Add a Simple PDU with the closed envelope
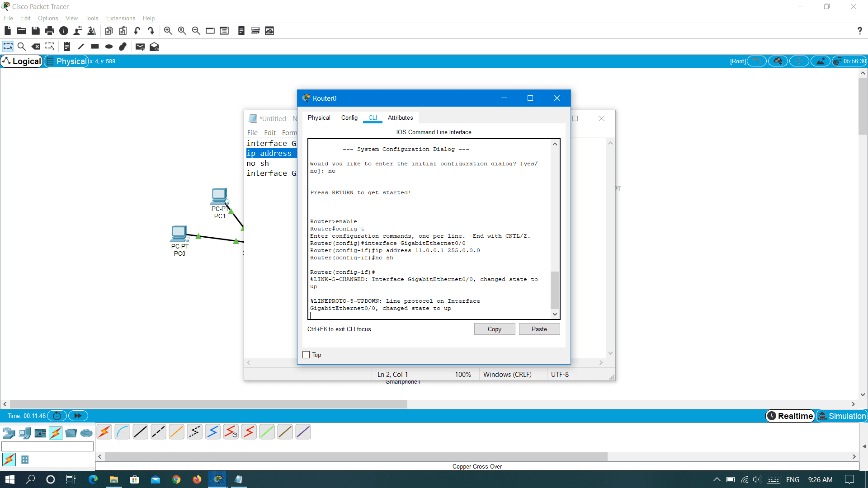This screenshot has height=488, width=868. coord(140,47)
